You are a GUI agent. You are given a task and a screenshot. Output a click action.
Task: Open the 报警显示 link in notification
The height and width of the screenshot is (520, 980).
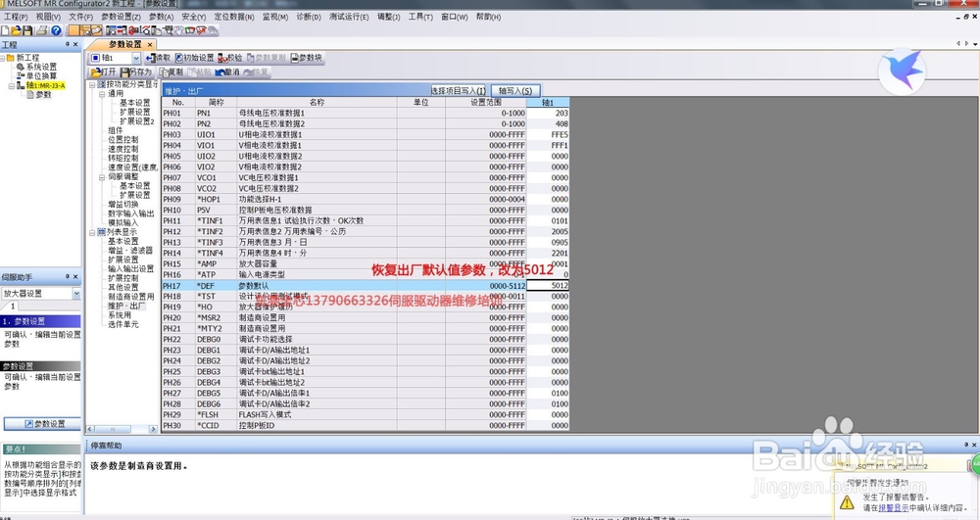pos(893,508)
